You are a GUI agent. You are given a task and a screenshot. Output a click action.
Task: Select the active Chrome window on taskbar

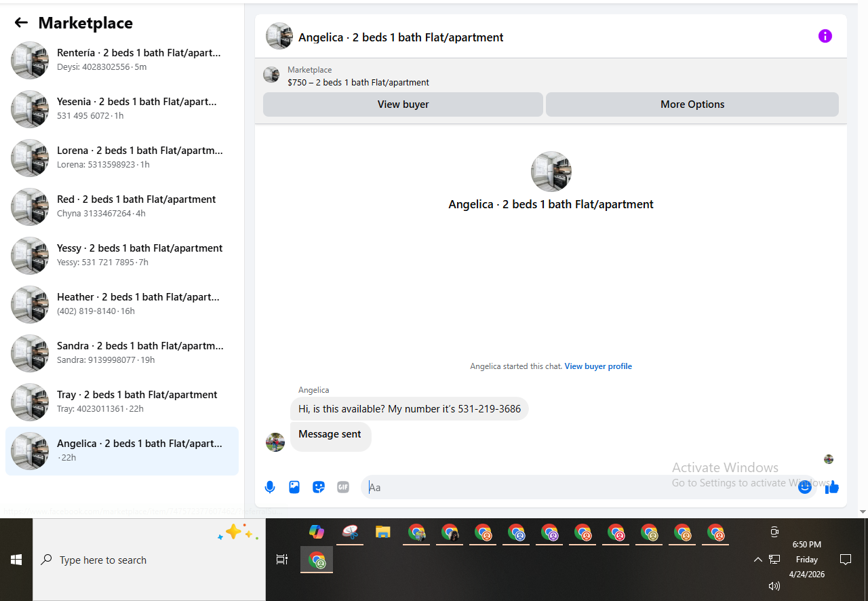(317, 560)
